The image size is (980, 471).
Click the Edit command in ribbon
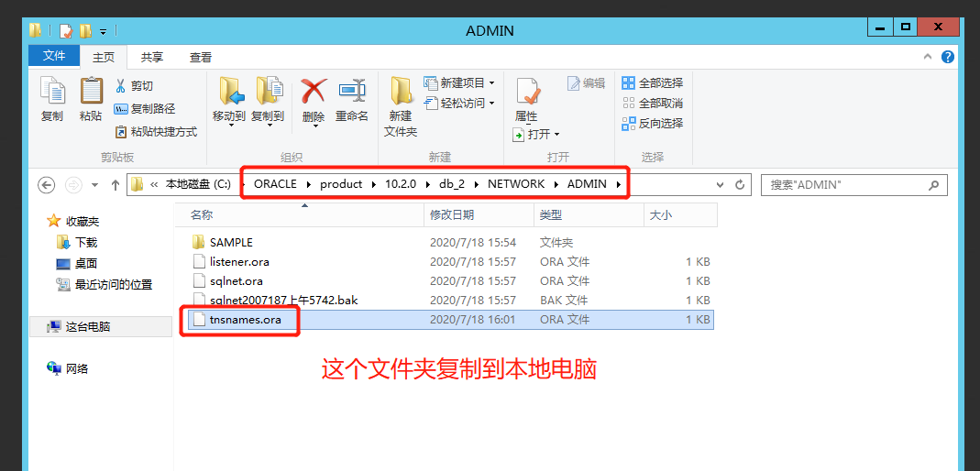[586, 83]
